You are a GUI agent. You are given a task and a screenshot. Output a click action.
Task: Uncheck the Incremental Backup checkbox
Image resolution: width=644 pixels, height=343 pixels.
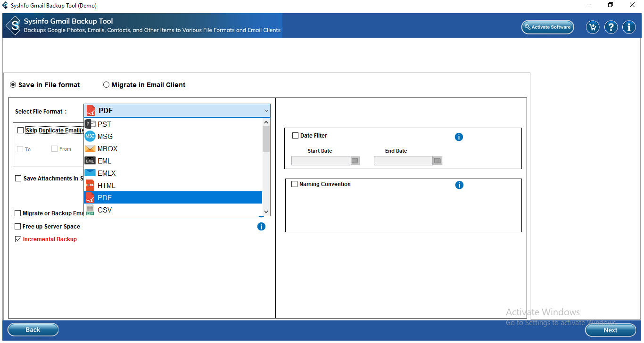coord(18,239)
